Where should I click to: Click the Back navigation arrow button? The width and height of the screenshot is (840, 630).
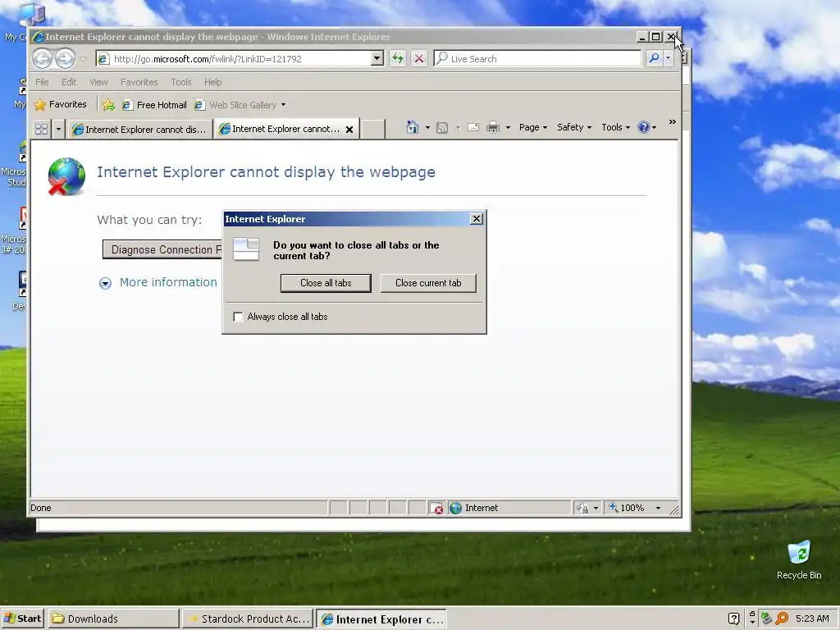[43, 58]
